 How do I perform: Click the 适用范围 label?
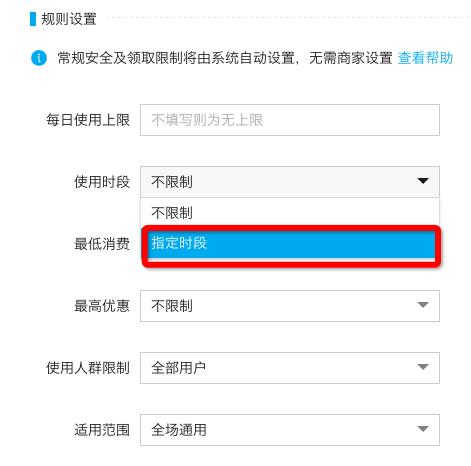pos(102,430)
